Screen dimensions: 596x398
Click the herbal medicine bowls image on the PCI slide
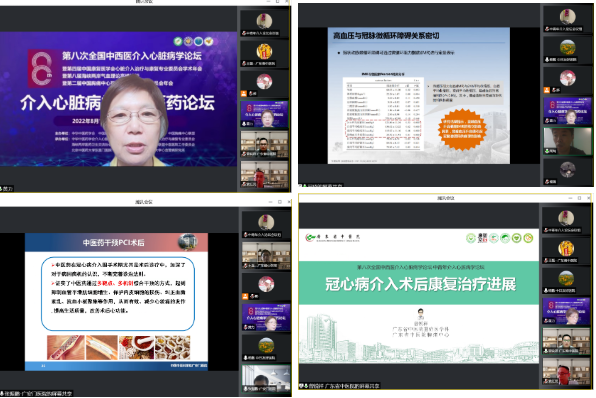click(172, 347)
